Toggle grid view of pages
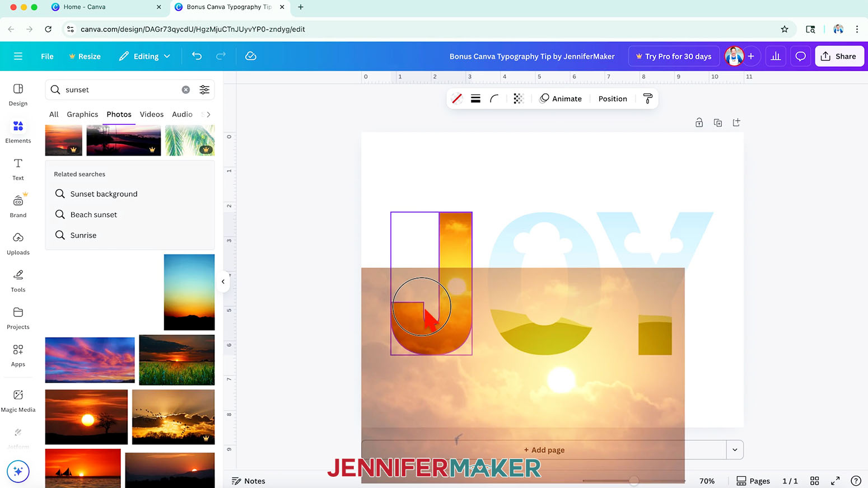The width and height of the screenshot is (868, 488). pyautogui.click(x=815, y=481)
